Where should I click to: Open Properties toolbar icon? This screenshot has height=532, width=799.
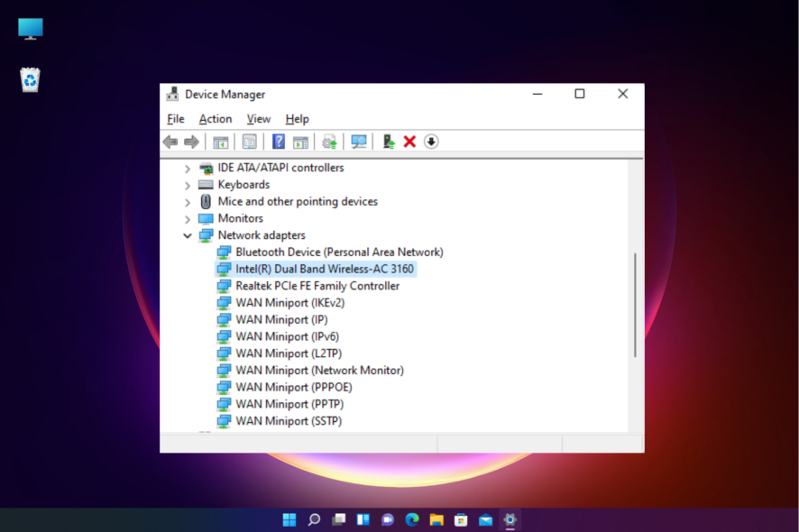point(249,142)
